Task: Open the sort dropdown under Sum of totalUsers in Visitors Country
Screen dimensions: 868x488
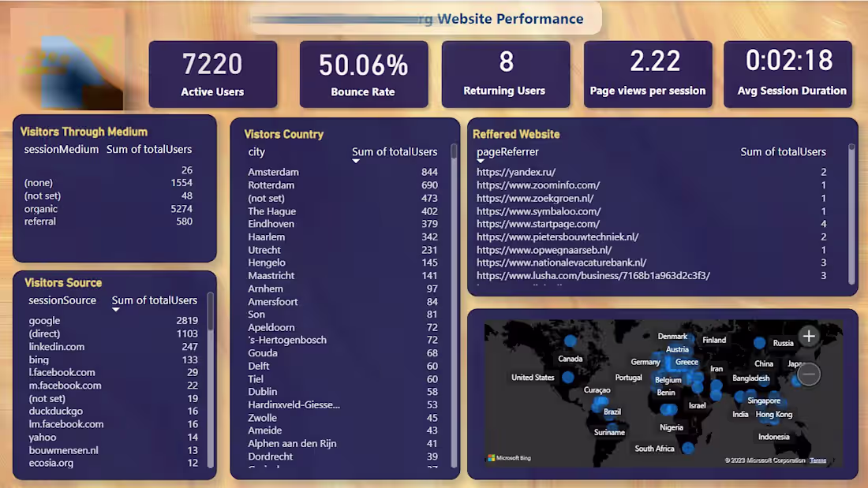Action: [x=356, y=160]
